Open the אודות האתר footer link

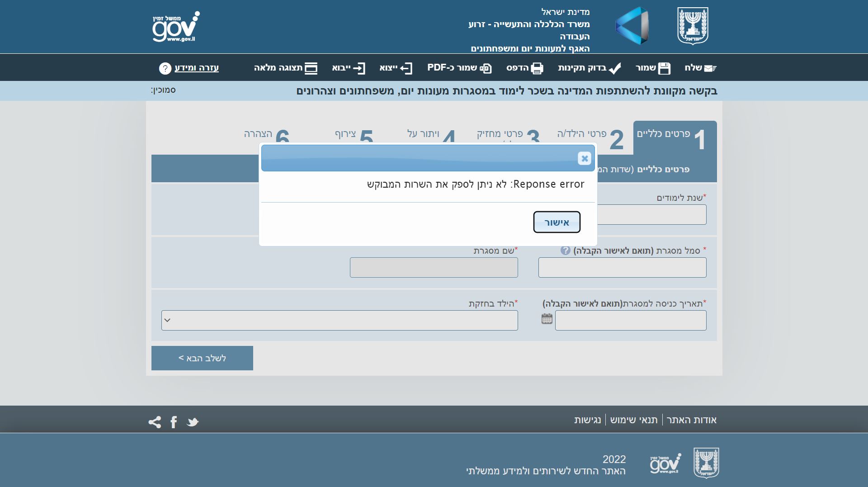click(x=692, y=420)
